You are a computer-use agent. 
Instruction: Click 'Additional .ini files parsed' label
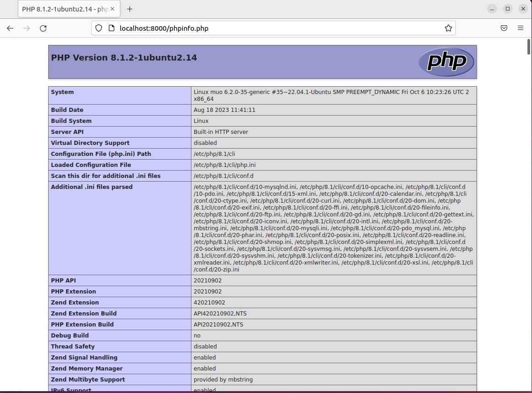pos(92,187)
